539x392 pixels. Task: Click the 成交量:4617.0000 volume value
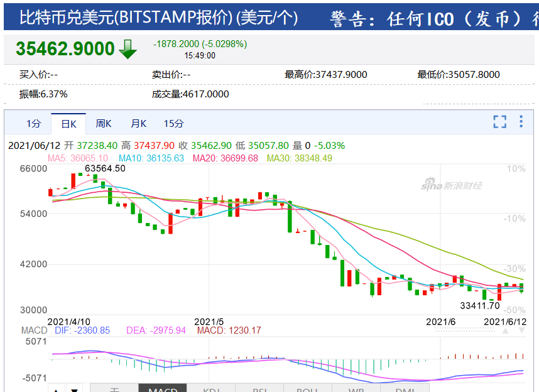pyautogui.click(x=190, y=94)
